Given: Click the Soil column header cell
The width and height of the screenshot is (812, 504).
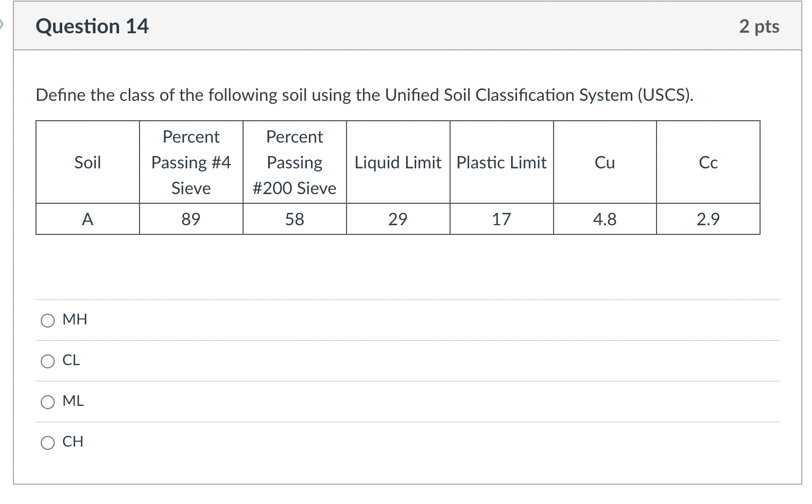Looking at the screenshot, I should pyautogui.click(x=87, y=162).
